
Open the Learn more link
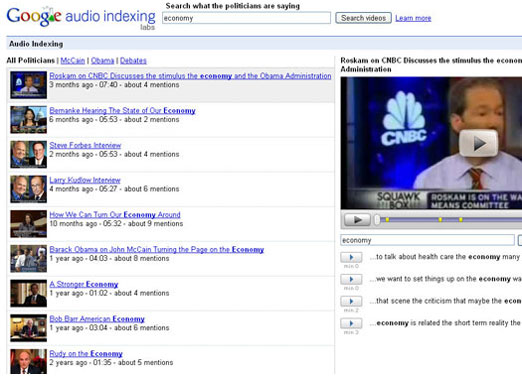413,18
